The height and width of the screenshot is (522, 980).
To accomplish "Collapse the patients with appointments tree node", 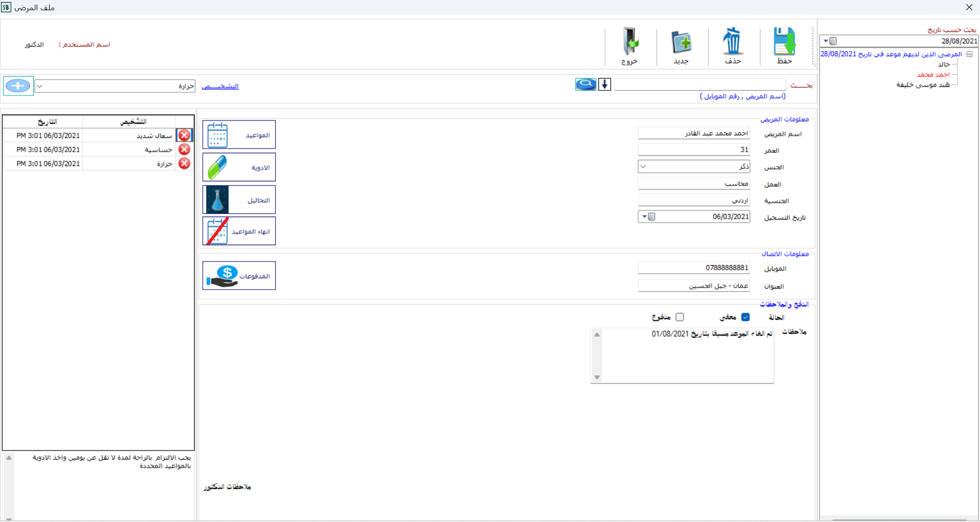I will 969,54.
